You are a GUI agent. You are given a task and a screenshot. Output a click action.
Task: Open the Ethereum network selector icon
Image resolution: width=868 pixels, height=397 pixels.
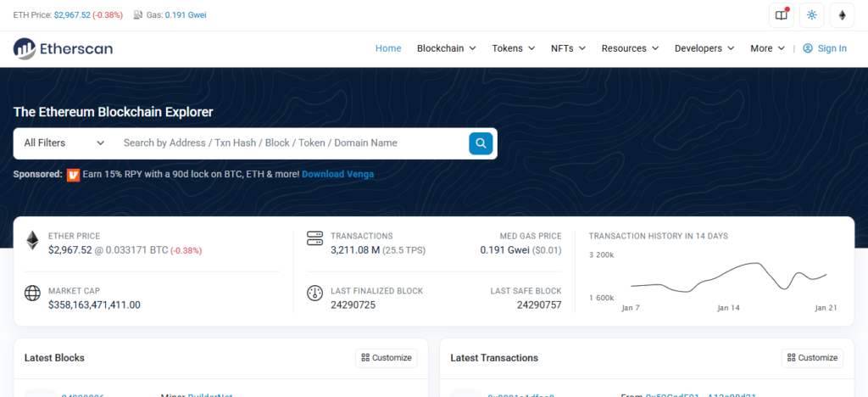pyautogui.click(x=842, y=15)
